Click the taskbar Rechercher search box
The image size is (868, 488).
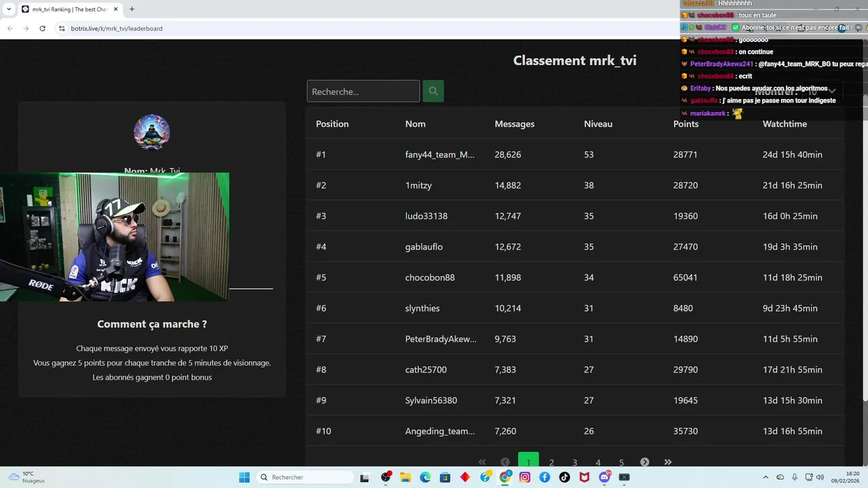(304, 477)
